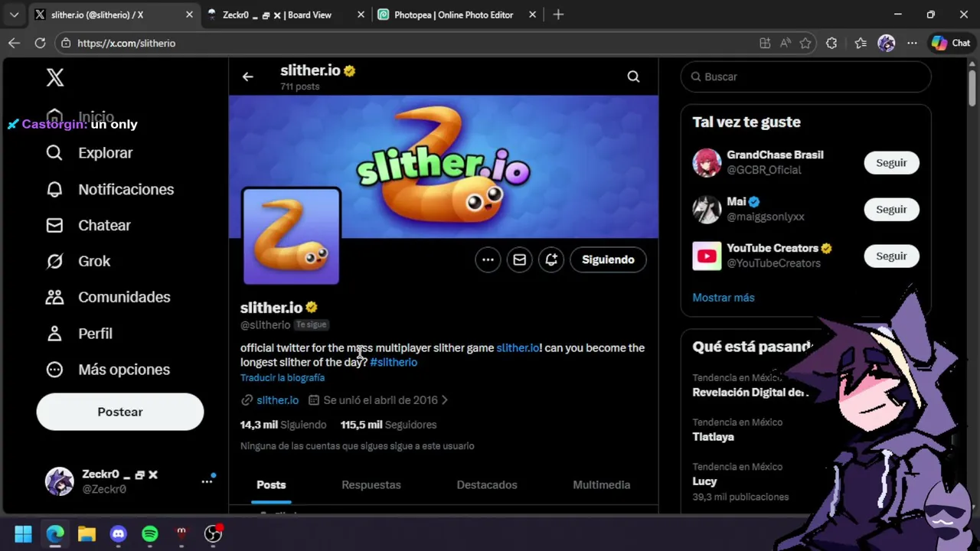The width and height of the screenshot is (980, 551).
Task: Switch to the Respuestas tab
Action: point(371,485)
